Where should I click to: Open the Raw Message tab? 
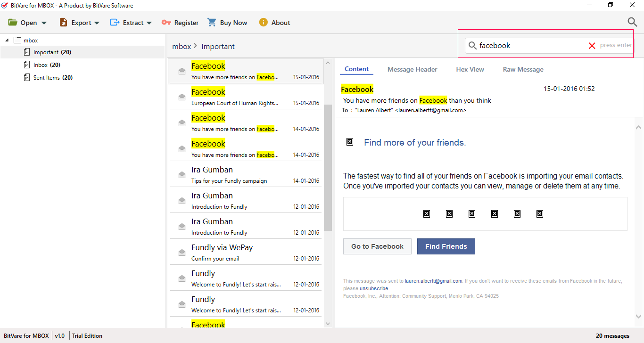(x=523, y=69)
